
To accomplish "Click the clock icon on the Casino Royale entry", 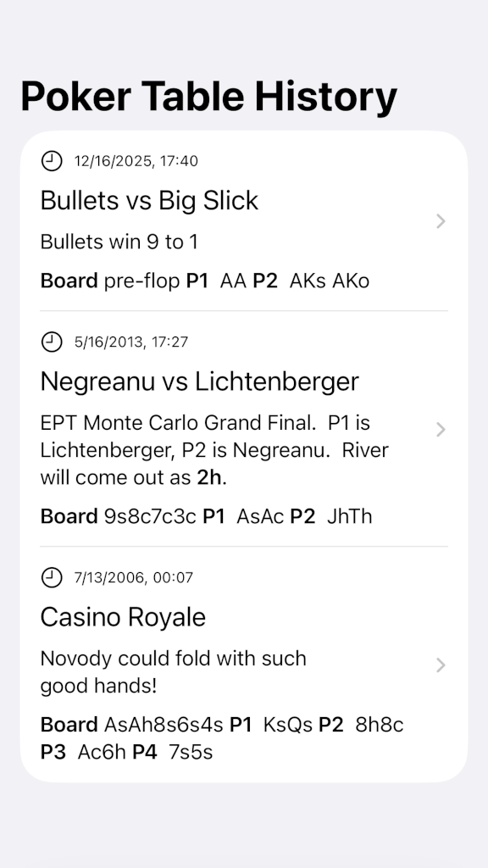I will [52, 577].
